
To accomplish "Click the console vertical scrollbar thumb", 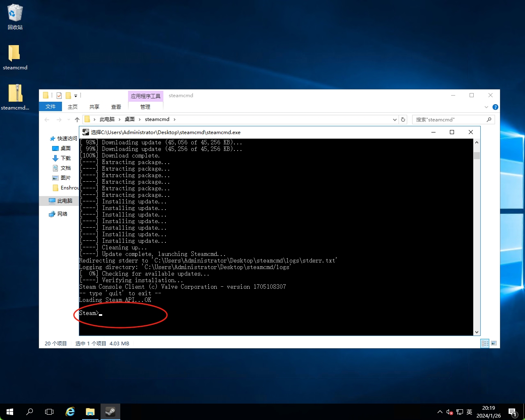I will [477, 155].
